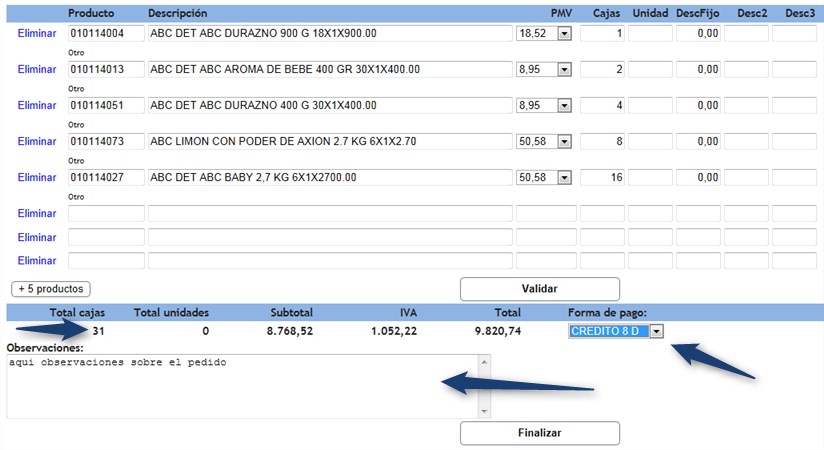Click the Total value 9.820,74

point(498,331)
